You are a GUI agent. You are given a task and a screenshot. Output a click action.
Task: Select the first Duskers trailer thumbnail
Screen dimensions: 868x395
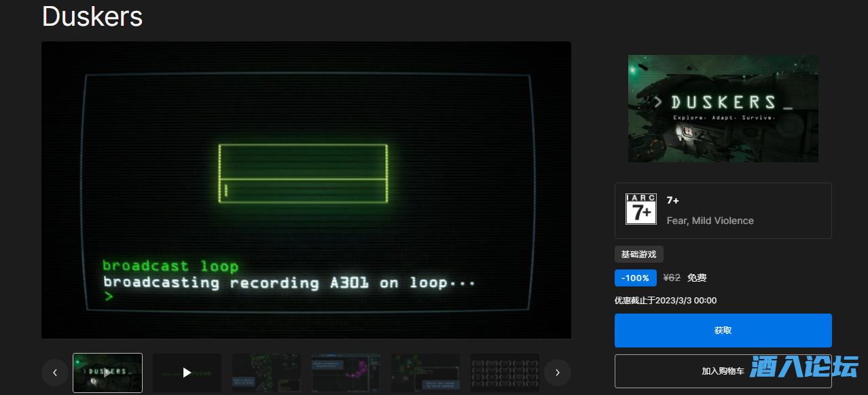(x=107, y=373)
